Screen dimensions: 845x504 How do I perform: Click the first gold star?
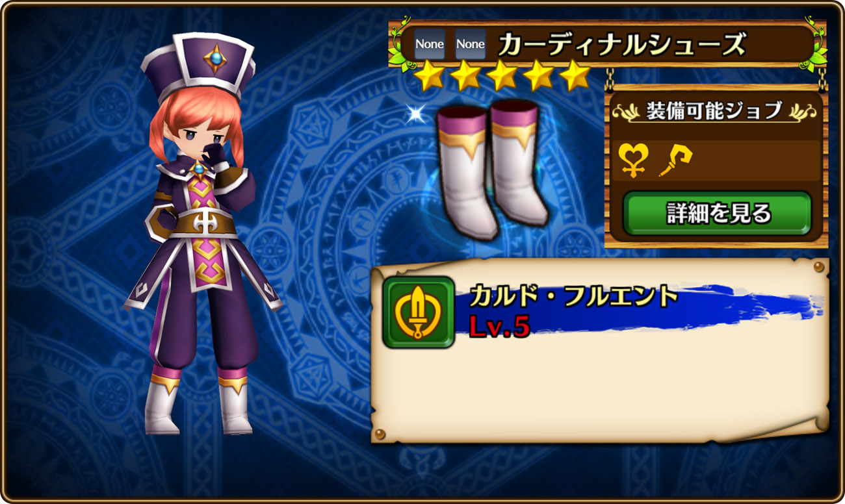(428, 76)
